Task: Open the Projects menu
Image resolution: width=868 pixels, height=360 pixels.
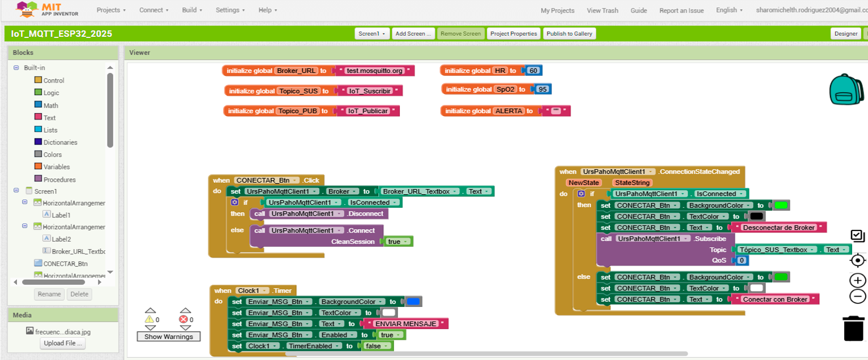Action: click(x=111, y=10)
